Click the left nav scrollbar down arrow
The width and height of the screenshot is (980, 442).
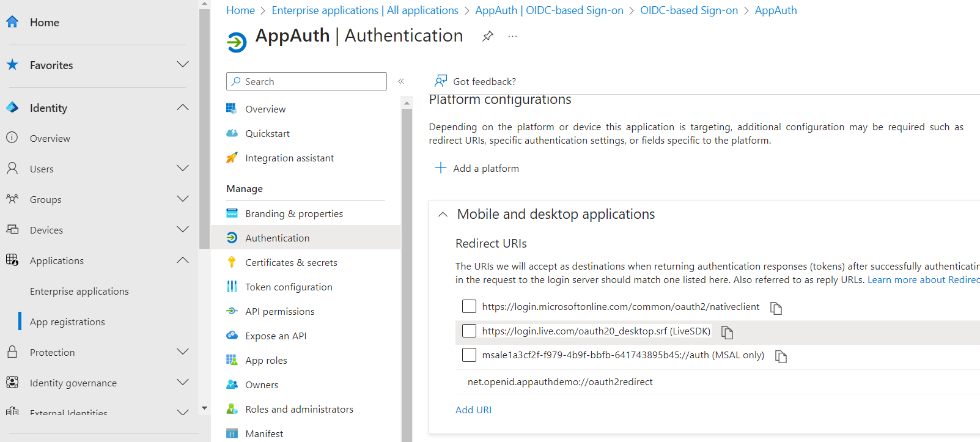(x=204, y=408)
